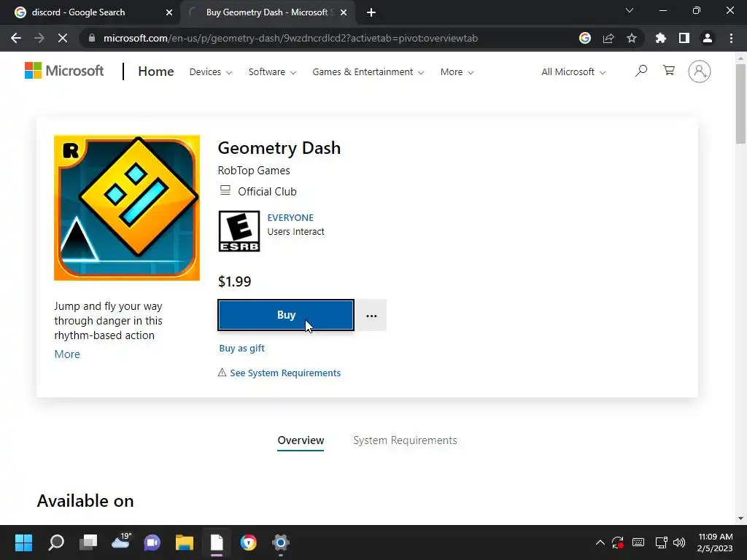This screenshot has width=747, height=560.
Task: Expand the Software menu
Action: point(272,72)
